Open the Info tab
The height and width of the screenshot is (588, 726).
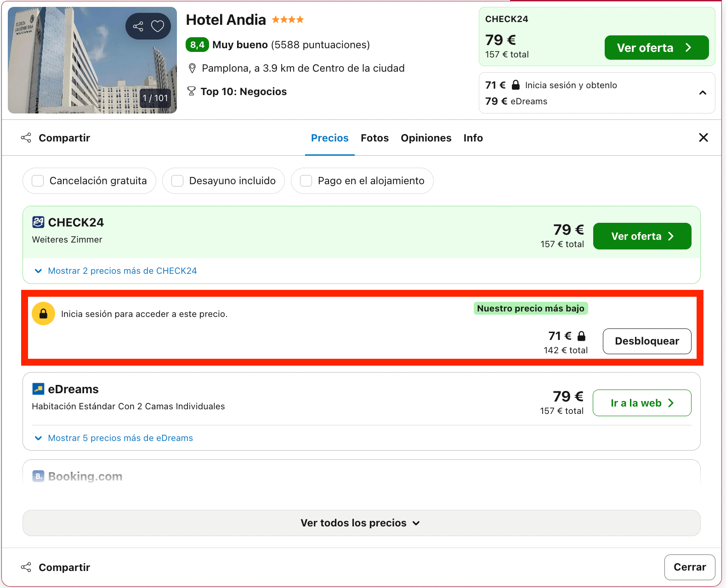[x=473, y=138]
